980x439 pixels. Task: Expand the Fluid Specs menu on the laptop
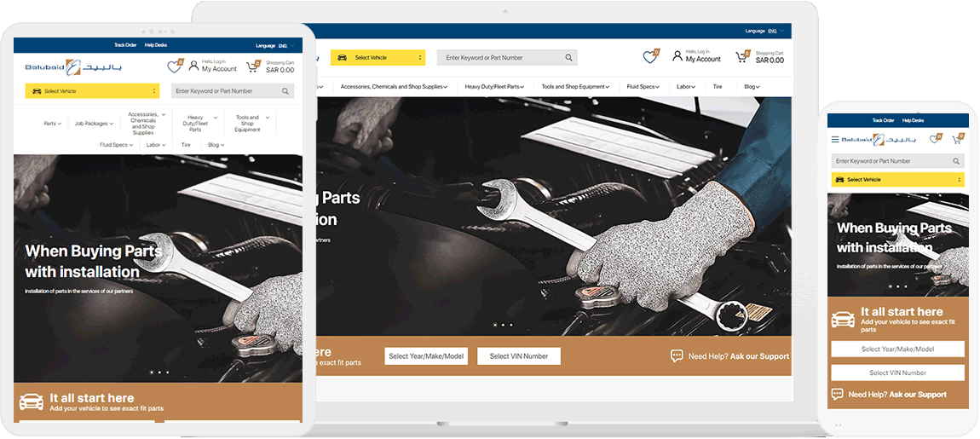[x=643, y=87]
